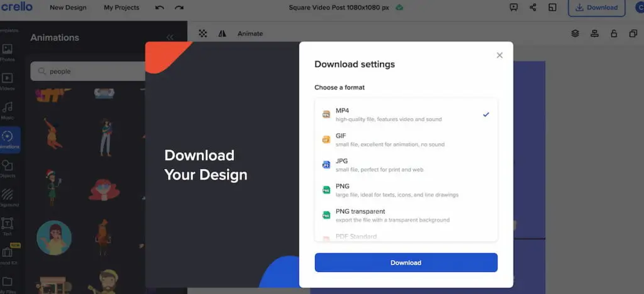Select PNG transparent format
Screen dimensions: 644x294
pos(406,215)
